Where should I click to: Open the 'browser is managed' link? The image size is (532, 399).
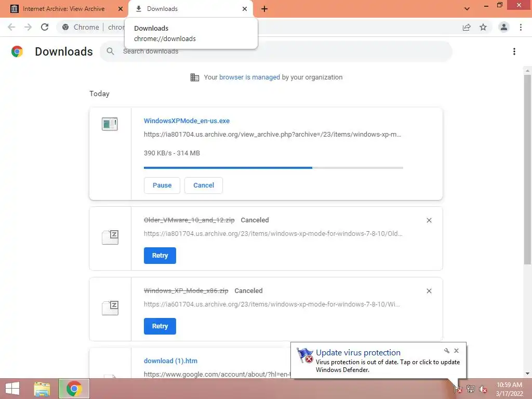coord(249,77)
